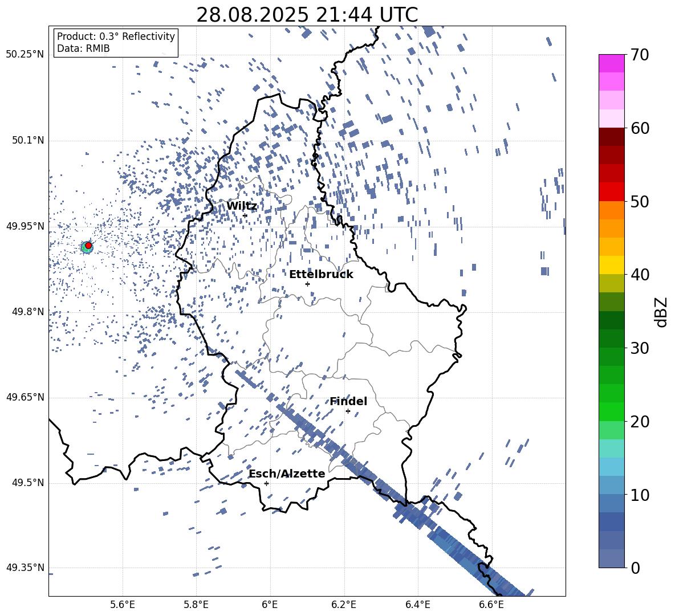Click the 'Product: 0.3° Reflectivity' legend text

(x=116, y=36)
